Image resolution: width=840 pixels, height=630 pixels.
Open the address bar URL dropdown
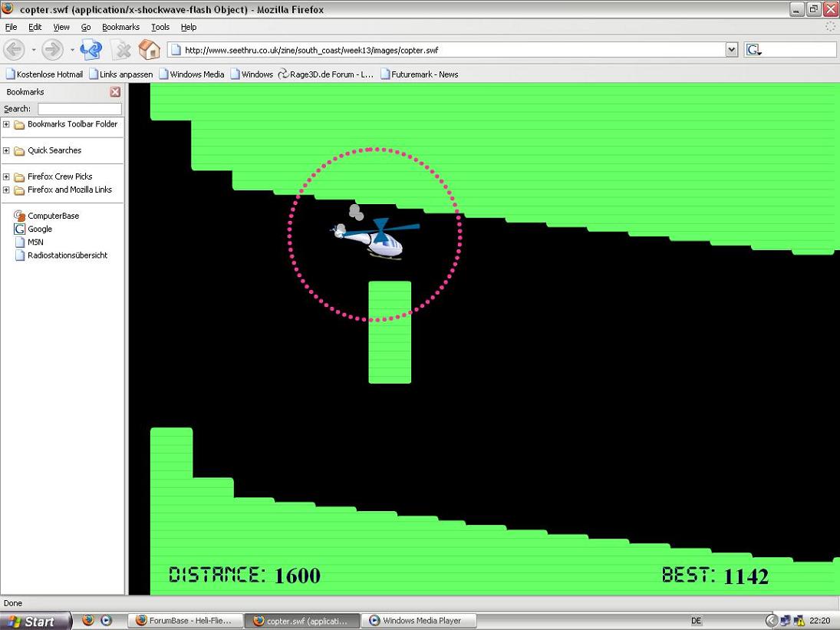(732, 50)
